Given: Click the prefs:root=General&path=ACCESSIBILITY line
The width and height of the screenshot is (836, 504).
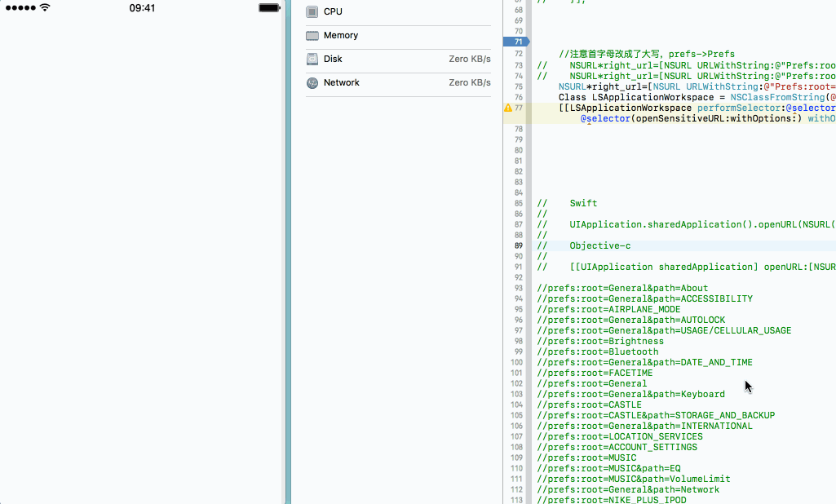Looking at the screenshot, I should pos(644,298).
